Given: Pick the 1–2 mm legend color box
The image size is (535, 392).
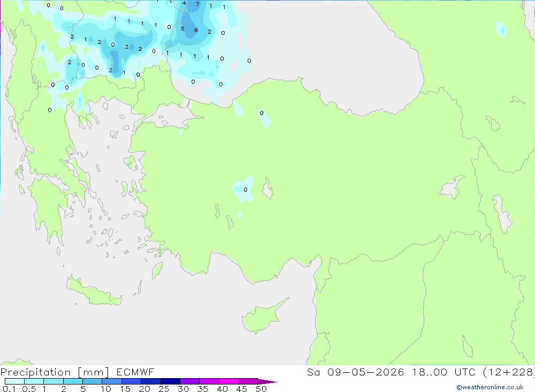Looking at the screenshot, I should (53, 381).
